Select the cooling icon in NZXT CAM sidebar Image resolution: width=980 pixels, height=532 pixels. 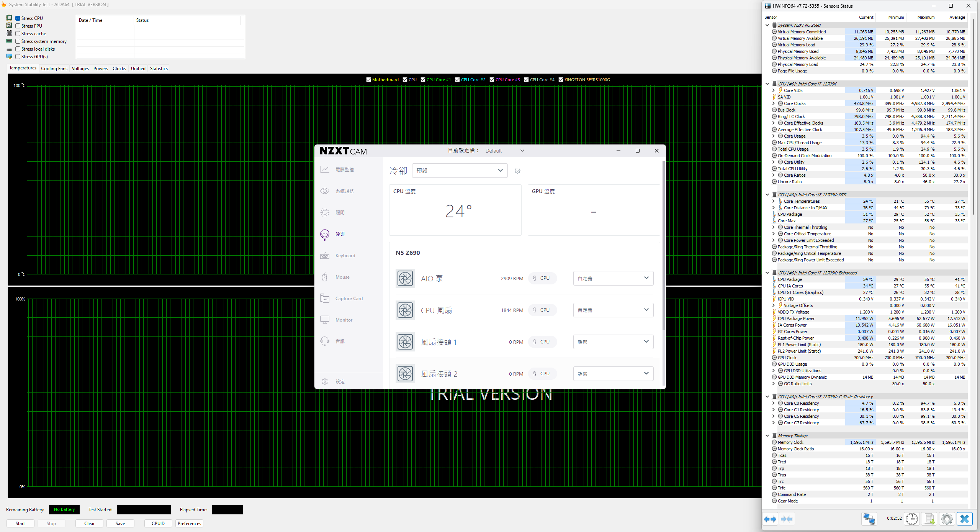(325, 234)
